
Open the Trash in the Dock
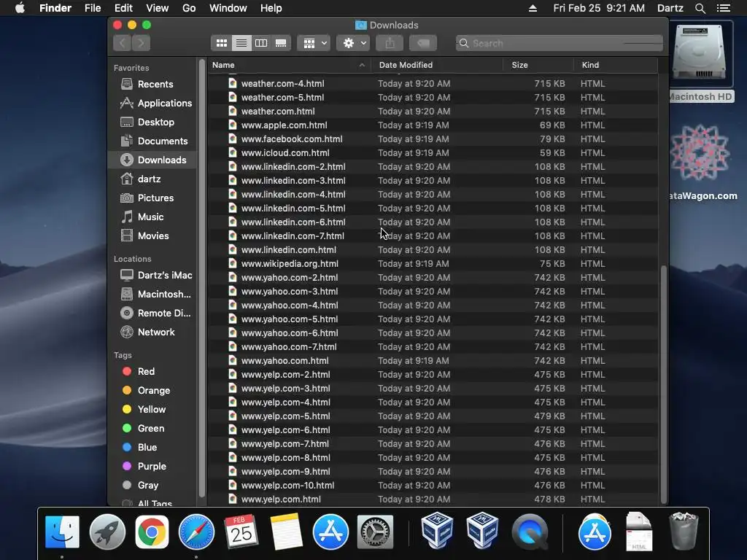[684, 531]
